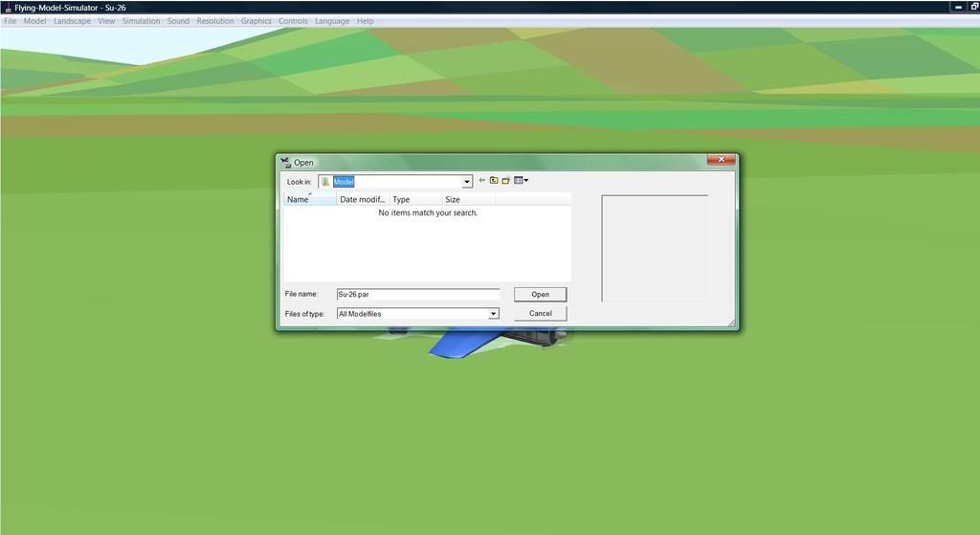Open the Resolution menu
The image size is (980, 535).
[215, 21]
